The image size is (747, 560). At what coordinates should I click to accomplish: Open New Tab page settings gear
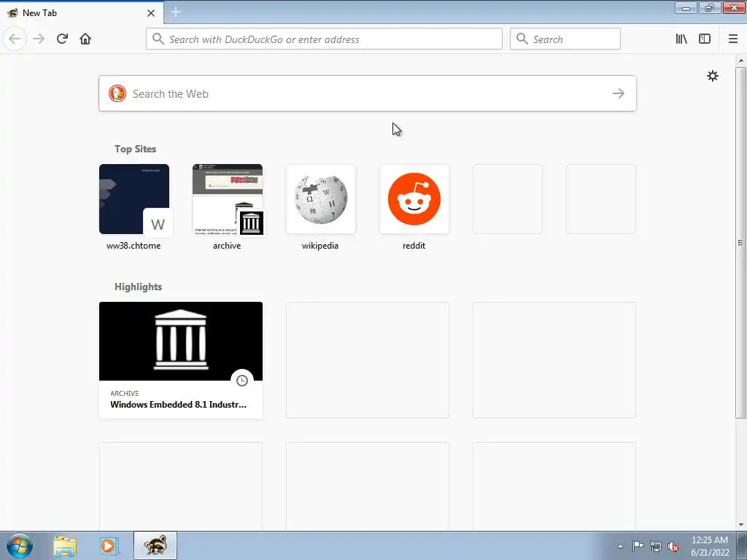coord(712,76)
